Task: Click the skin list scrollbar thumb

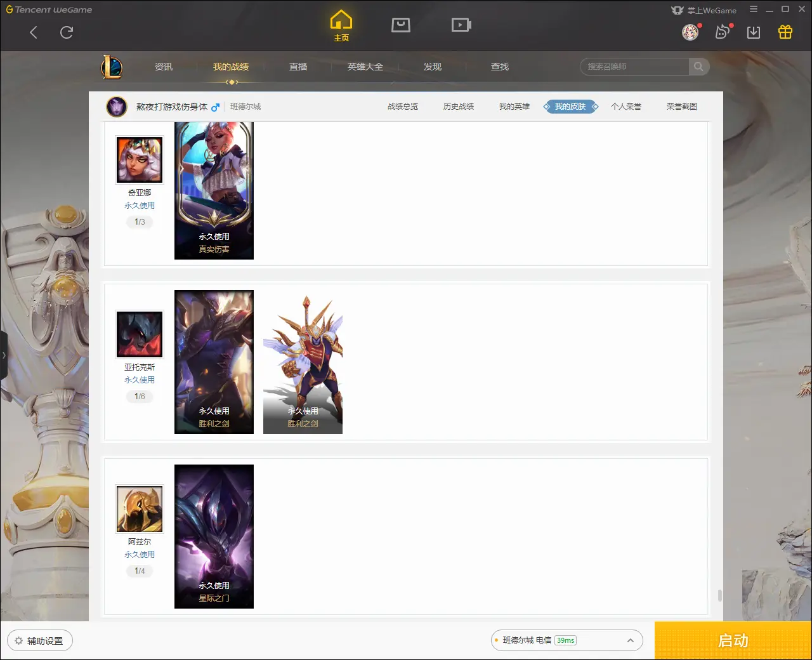Action: click(719, 595)
